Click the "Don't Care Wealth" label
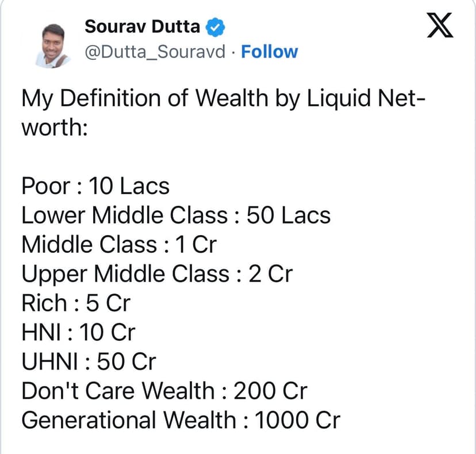Image resolution: width=476 pixels, height=454 pixels. [x=117, y=391]
